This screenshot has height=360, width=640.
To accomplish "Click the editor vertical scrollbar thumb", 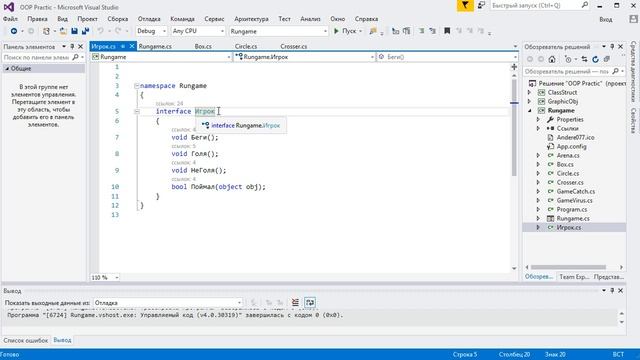I will click(x=514, y=127).
